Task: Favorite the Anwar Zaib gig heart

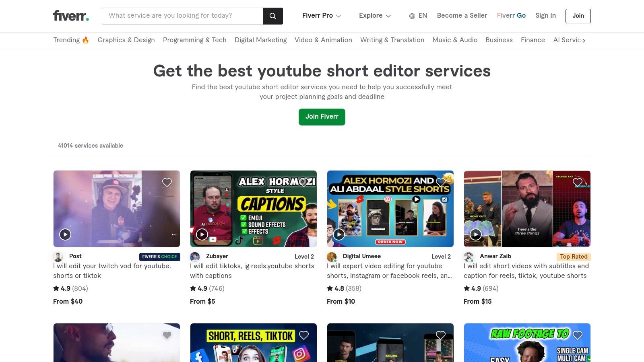Action: pos(578,183)
